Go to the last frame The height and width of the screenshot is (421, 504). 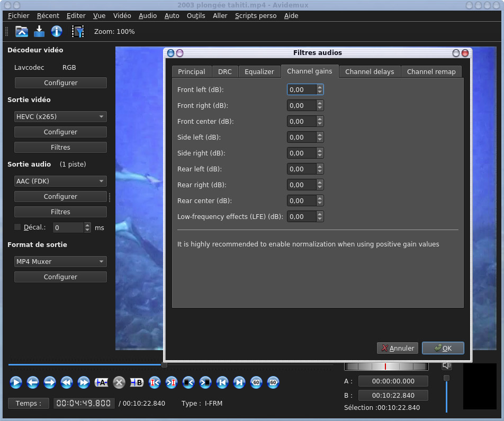point(239,382)
